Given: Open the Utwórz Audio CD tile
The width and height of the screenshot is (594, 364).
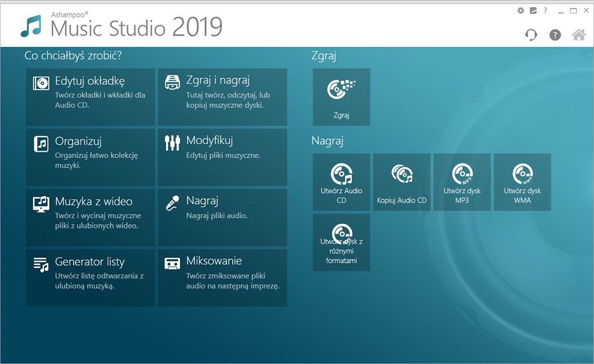Looking at the screenshot, I should (342, 182).
